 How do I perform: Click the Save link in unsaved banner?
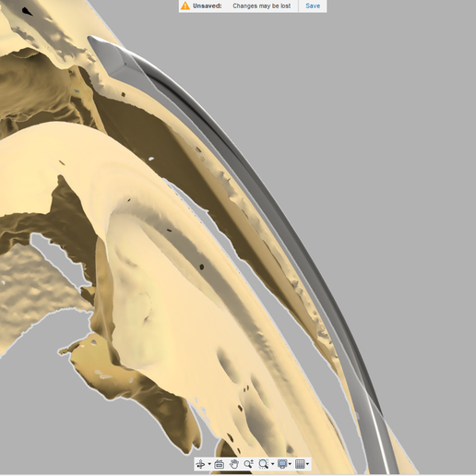313,6
